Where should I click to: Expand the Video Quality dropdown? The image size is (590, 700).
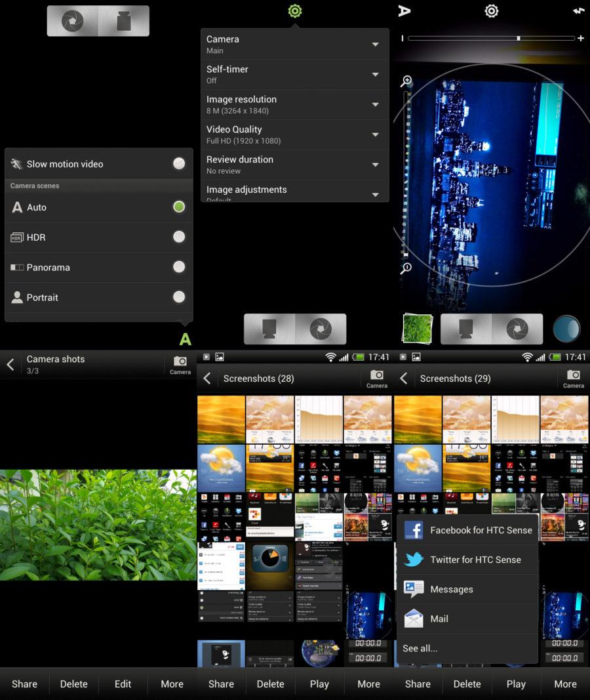pyautogui.click(x=295, y=134)
